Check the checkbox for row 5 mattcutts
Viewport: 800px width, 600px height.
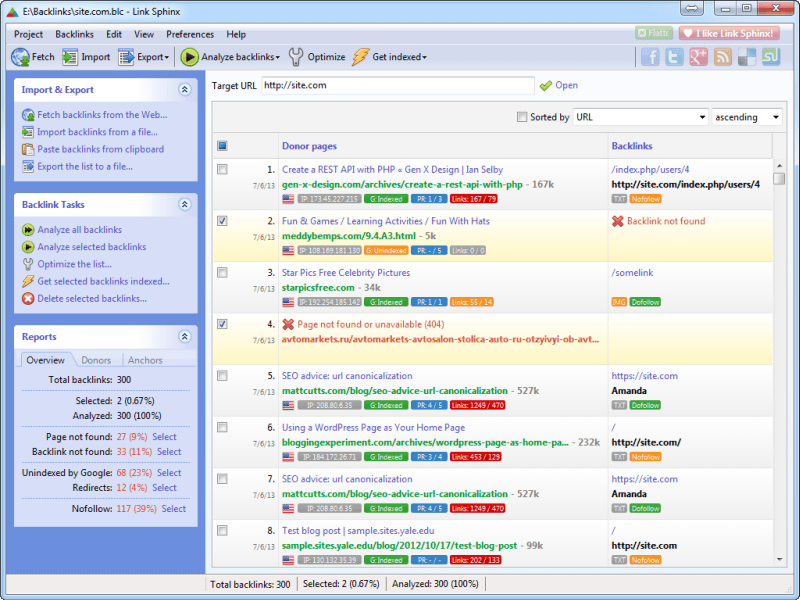222,376
